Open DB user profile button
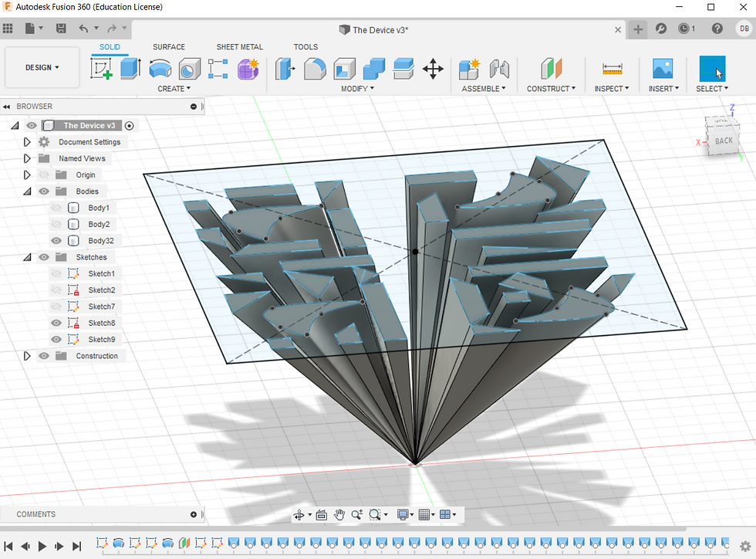The height and width of the screenshot is (559, 756). [744, 29]
